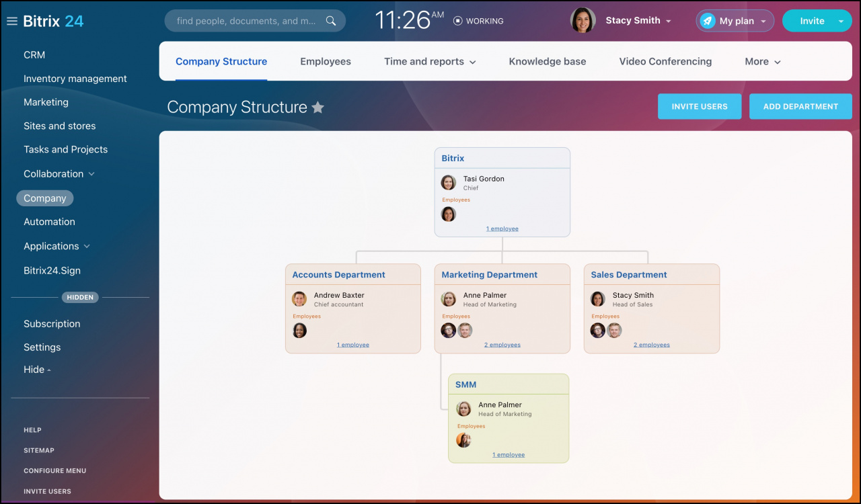Click the Invite button in header
This screenshot has height=504, width=861.
[x=812, y=21]
